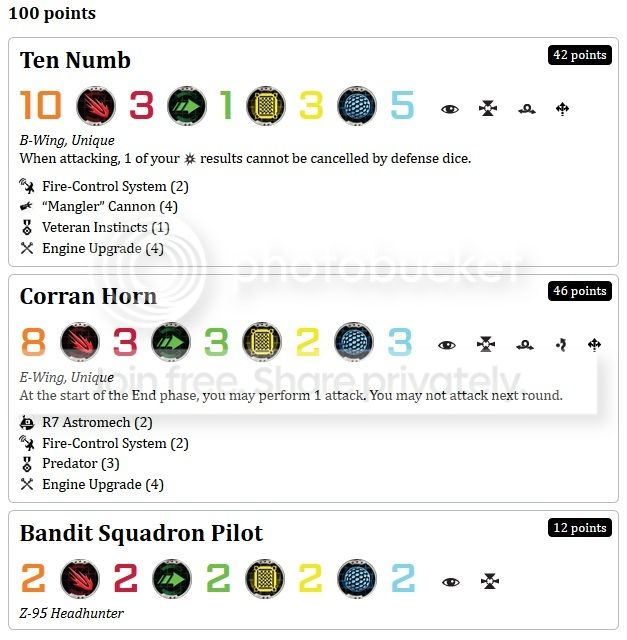
Task: Open the Ten Numb pilot name
Action: coord(76,60)
